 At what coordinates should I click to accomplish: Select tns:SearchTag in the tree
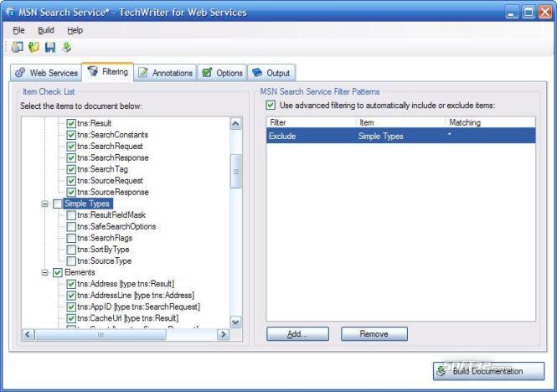pyautogui.click(x=102, y=169)
